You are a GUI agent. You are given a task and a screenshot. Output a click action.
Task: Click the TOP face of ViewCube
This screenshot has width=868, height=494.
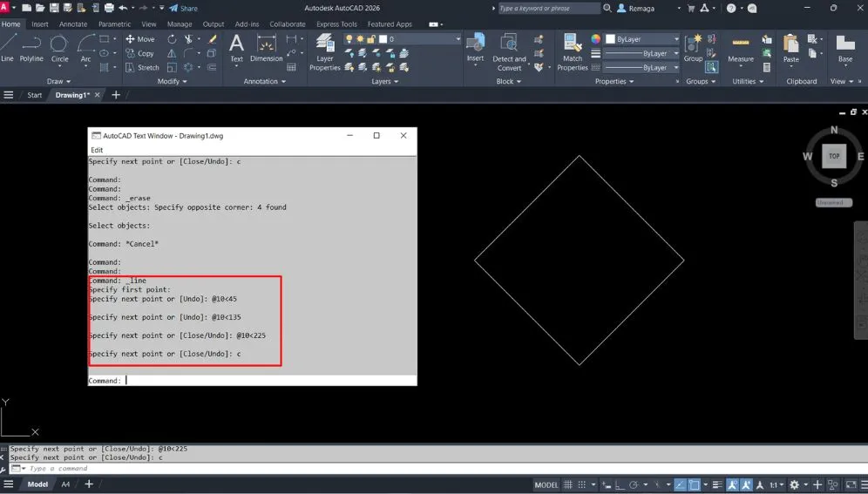point(834,156)
